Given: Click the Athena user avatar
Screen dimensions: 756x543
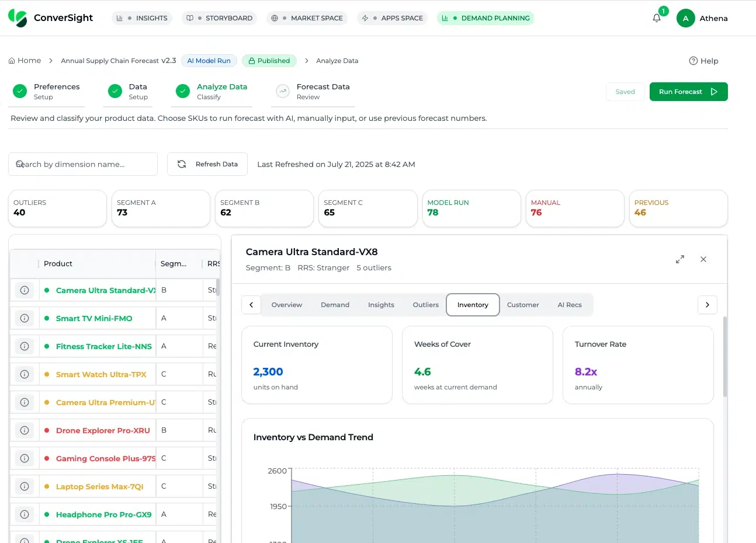Looking at the screenshot, I should (x=685, y=18).
